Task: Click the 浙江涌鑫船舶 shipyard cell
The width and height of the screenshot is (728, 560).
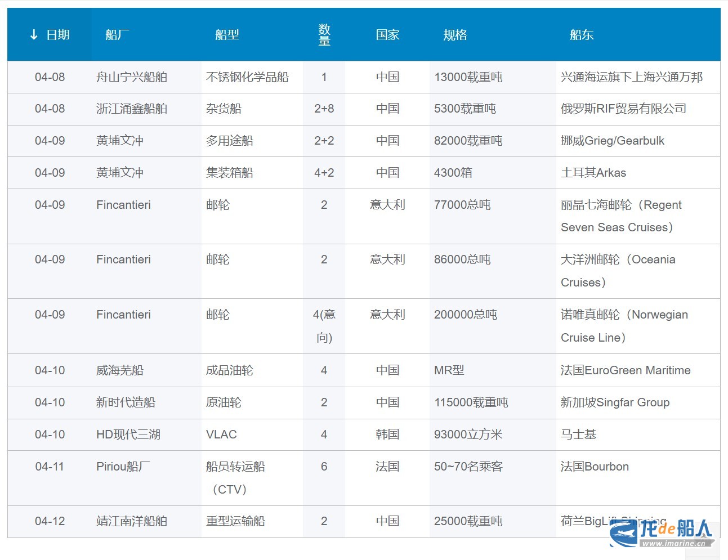Action: 132,109
